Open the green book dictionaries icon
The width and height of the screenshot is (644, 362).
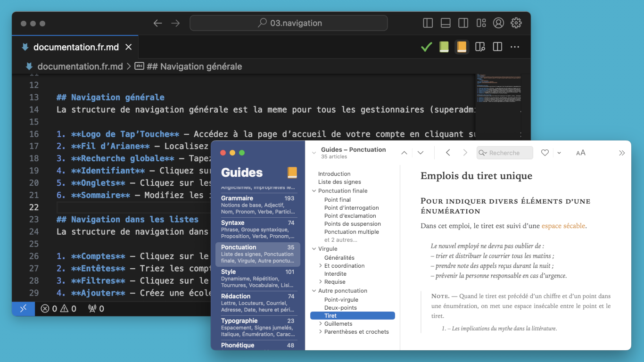point(444,47)
